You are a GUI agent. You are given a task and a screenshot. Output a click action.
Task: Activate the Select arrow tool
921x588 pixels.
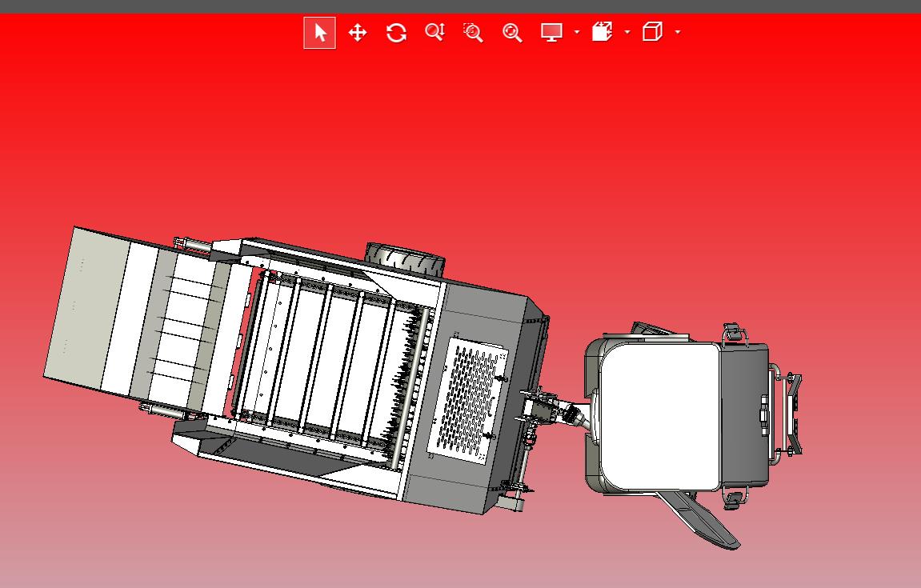pyautogui.click(x=319, y=32)
